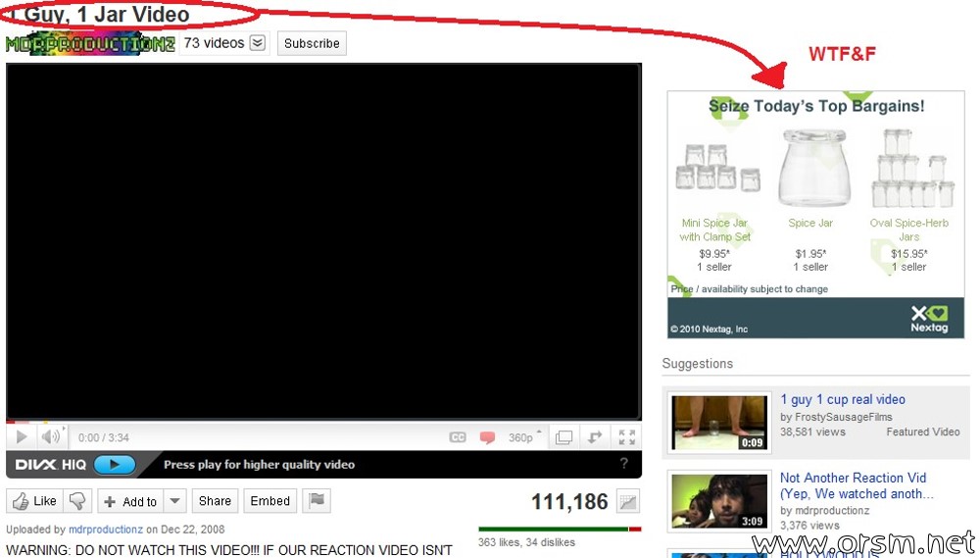Click the 0:00 / 3:34 time display

coord(104,438)
